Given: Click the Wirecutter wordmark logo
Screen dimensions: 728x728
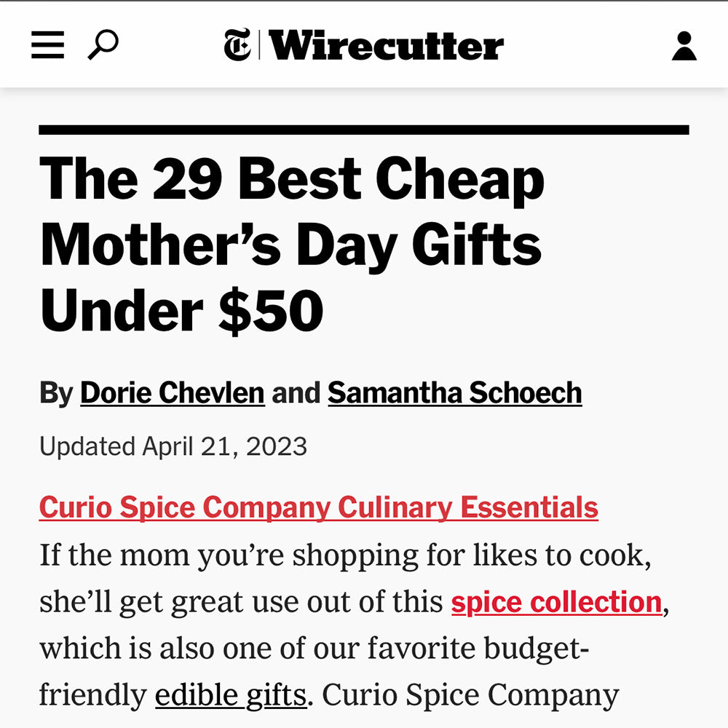Looking at the screenshot, I should (x=386, y=46).
